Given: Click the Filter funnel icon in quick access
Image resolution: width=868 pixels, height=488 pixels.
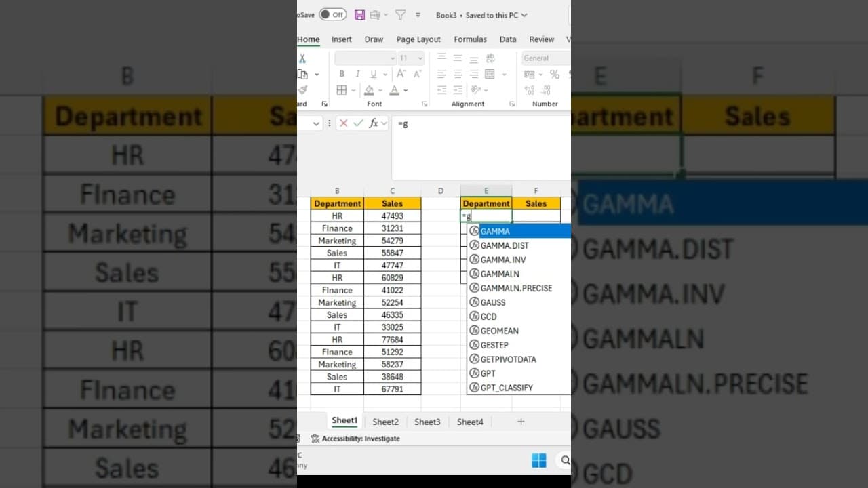Looking at the screenshot, I should [x=400, y=15].
